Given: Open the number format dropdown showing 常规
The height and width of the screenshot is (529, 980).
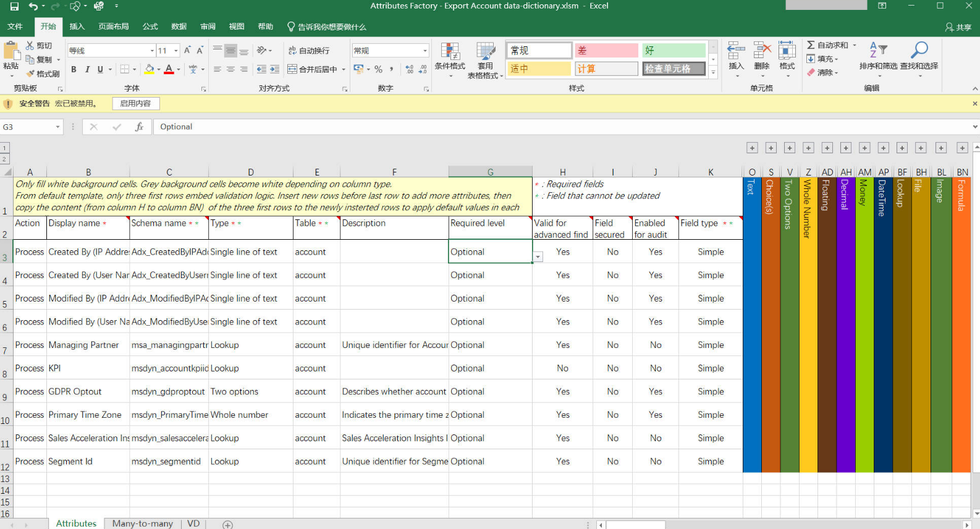Looking at the screenshot, I should point(425,51).
